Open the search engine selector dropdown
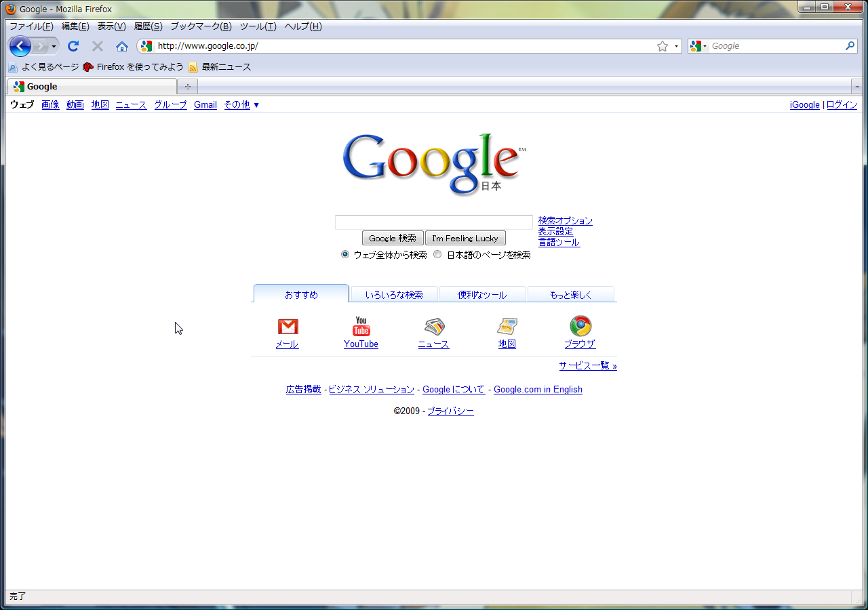This screenshot has width=868, height=610. pyautogui.click(x=698, y=46)
